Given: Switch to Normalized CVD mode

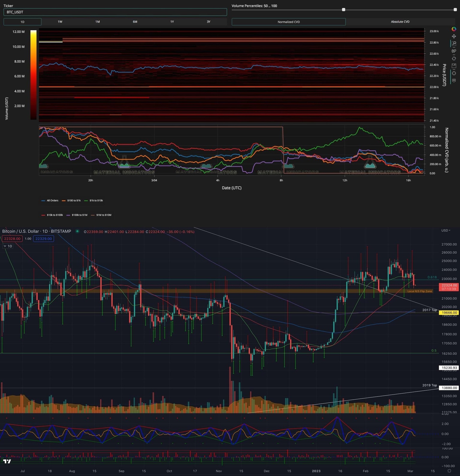Looking at the screenshot, I should 288,22.
